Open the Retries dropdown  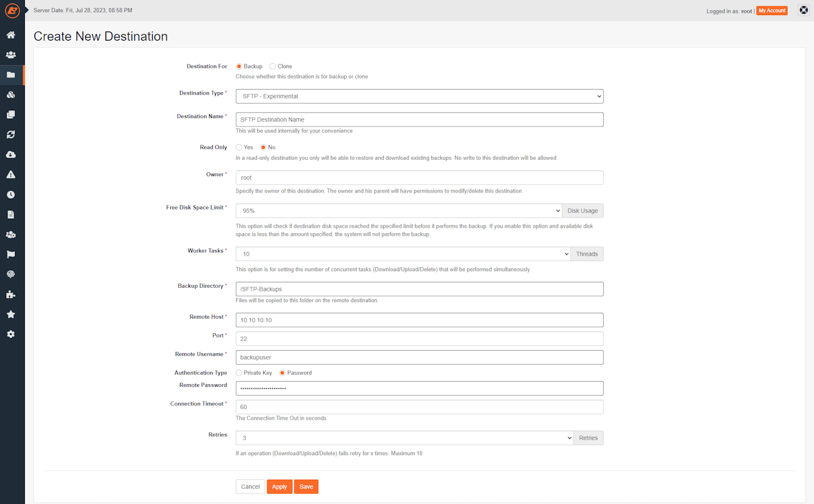(404, 438)
